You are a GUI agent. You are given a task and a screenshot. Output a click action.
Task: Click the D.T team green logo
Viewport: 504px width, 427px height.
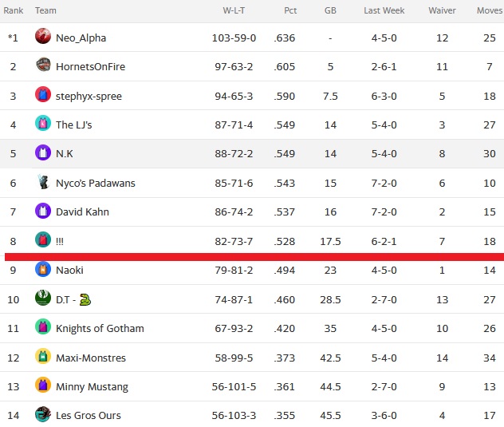pyautogui.click(x=43, y=298)
